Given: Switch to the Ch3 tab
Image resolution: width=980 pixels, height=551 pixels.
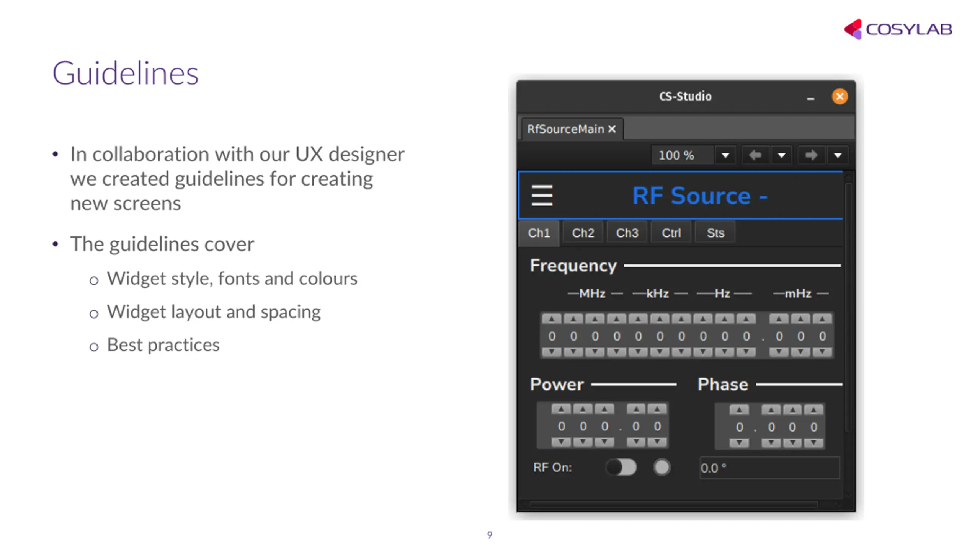Looking at the screenshot, I should [x=627, y=233].
